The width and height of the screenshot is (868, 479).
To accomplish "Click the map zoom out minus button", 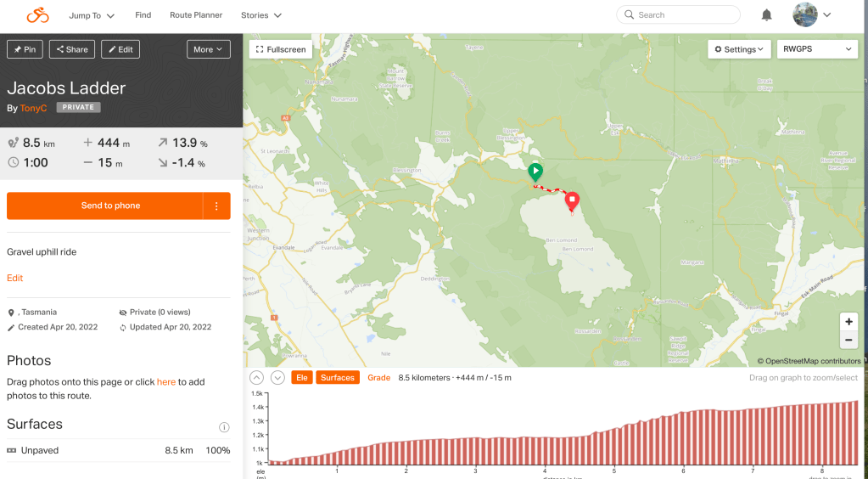I will coord(848,341).
